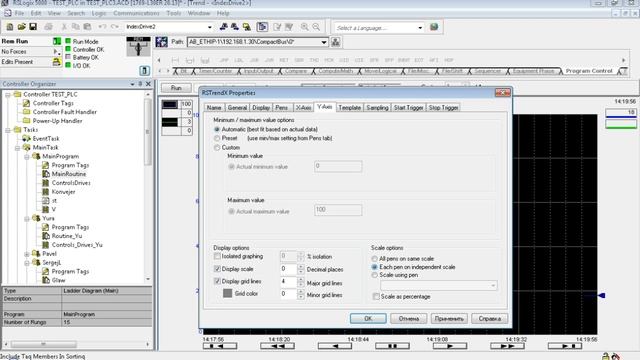Click the Zoom In magnifier icon

click(x=304, y=27)
